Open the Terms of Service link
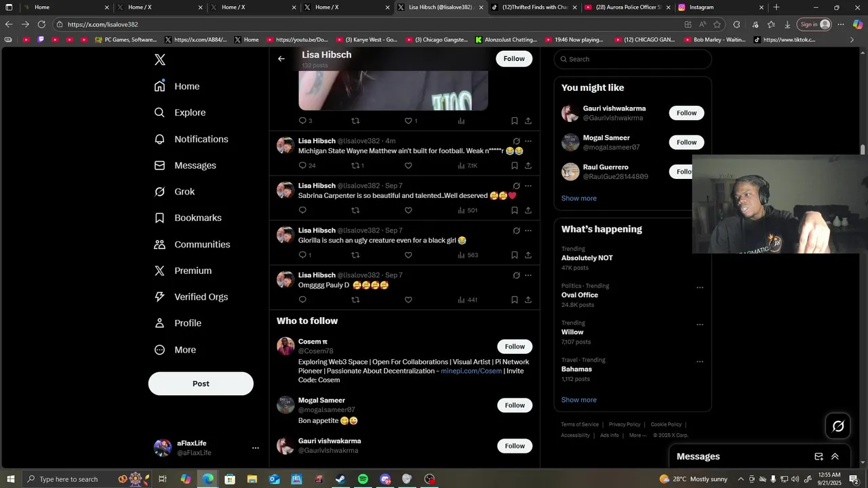The image size is (868, 488). click(x=580, y=424)
